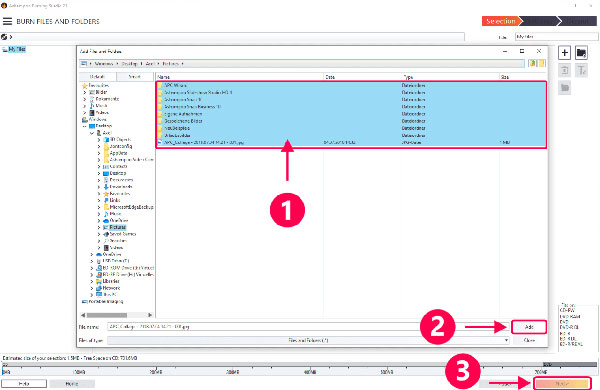Expand the This PC node
Image resolution: width=600 pixels, height=390 pixels.
point(92,295)
